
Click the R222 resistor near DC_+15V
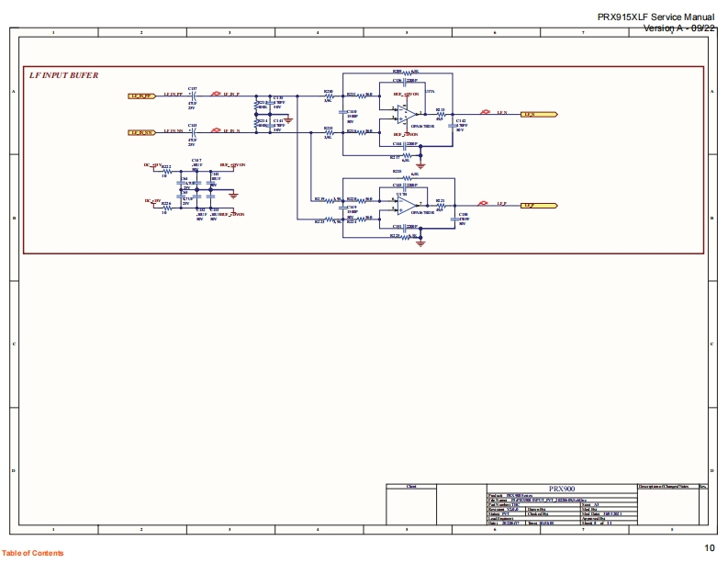point(166,172)
